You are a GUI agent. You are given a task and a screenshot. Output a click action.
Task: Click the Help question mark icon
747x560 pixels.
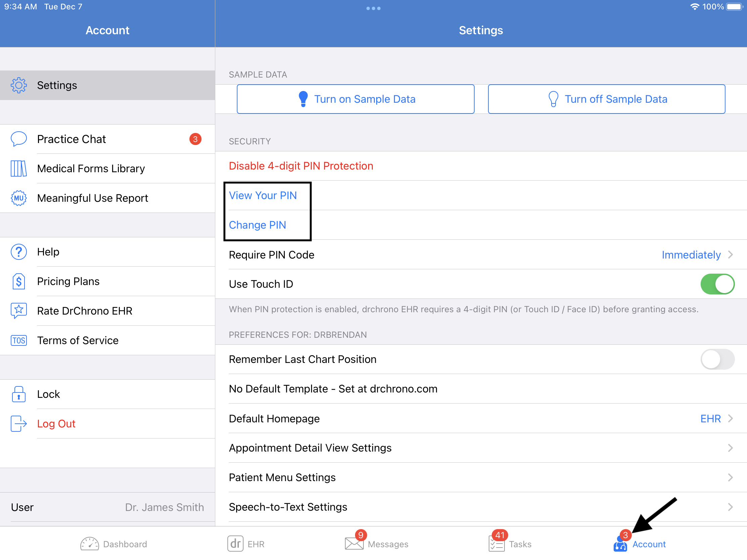pyautogui.click(x=18, y=252)
